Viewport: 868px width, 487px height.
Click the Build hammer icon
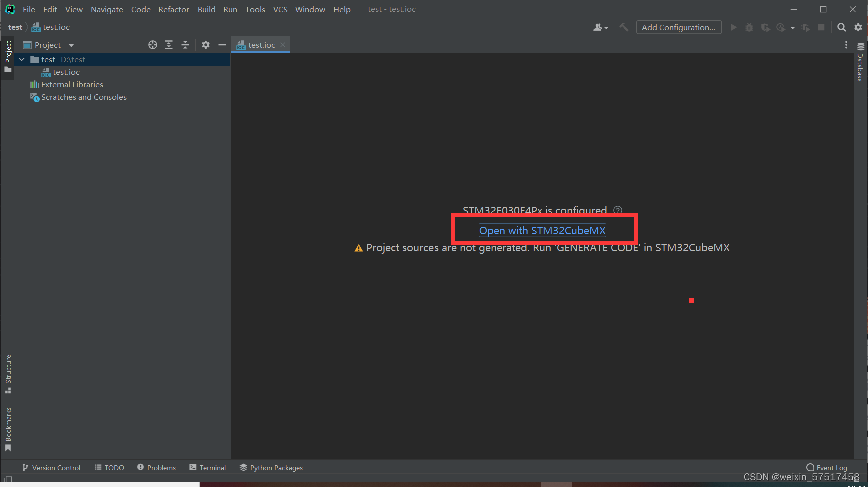(624, 27)
